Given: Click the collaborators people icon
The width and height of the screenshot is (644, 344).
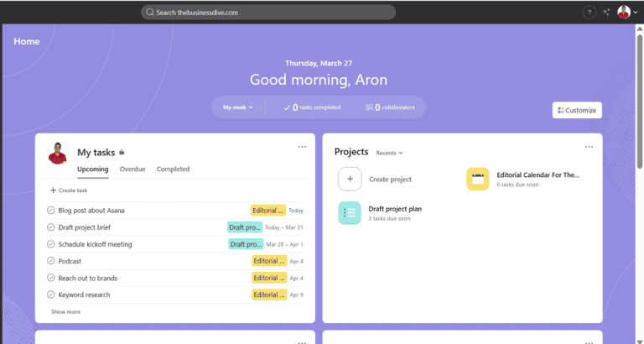Looking at the screenshot, I should pos(369,107).
